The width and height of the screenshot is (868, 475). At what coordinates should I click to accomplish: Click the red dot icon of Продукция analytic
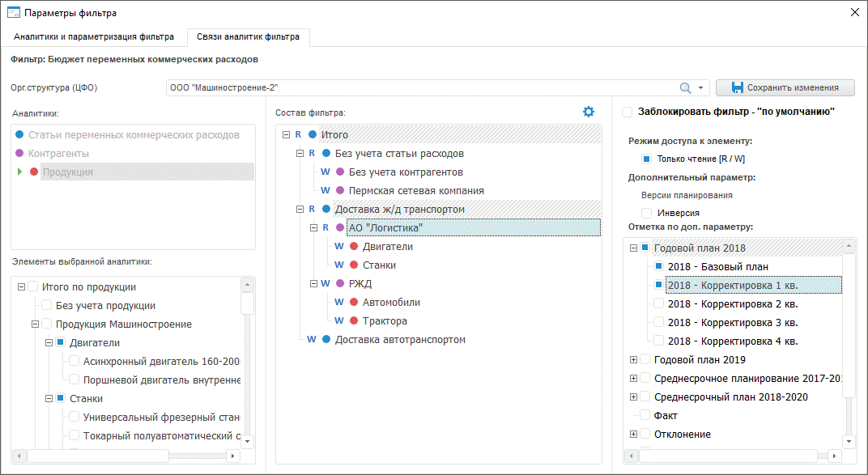pyautogui.click(x=34, y=172)
